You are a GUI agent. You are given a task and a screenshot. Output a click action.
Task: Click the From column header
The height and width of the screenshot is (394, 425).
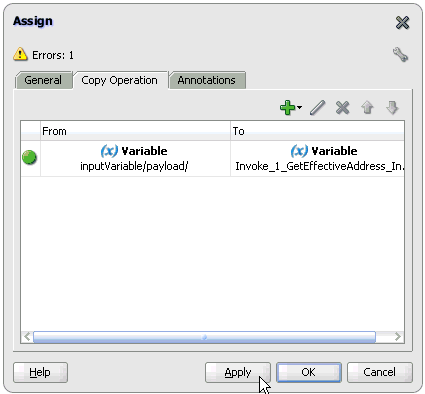135,131
